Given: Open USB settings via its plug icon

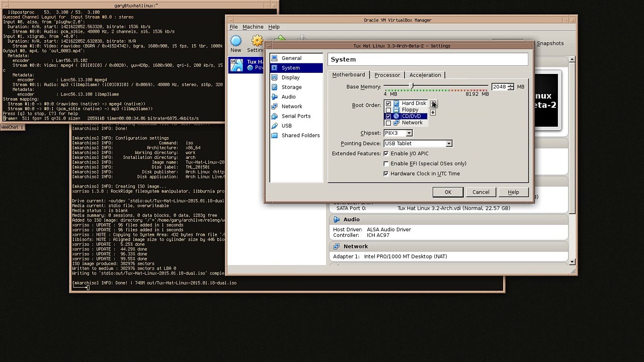Looking at the screenshot, I should click(x=274, y=126).
